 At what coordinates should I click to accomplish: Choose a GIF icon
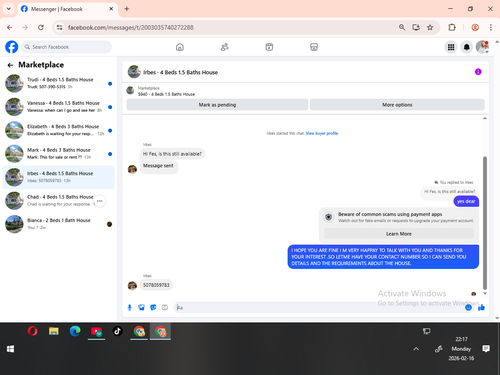coord(165,307)
